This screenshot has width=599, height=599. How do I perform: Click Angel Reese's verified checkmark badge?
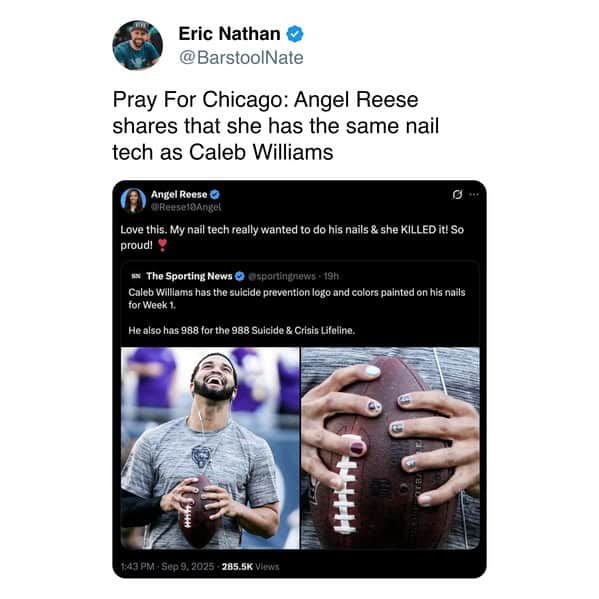pyautogui.click(x=215, y=194)
